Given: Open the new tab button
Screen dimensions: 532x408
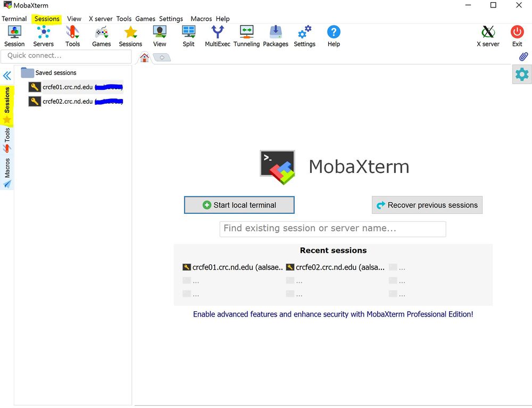Looking at the screenshot, I should 162,57.
